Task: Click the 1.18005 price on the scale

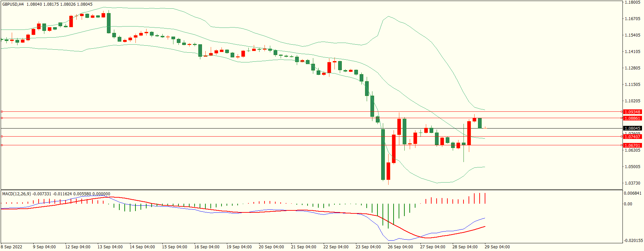Action: coord(632,2)
